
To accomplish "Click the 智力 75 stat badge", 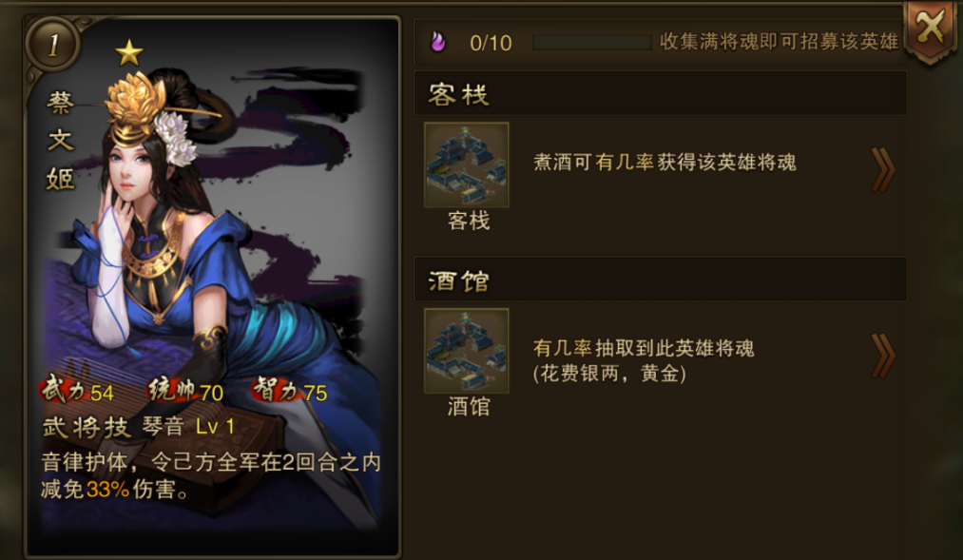I will coord(291,391).
